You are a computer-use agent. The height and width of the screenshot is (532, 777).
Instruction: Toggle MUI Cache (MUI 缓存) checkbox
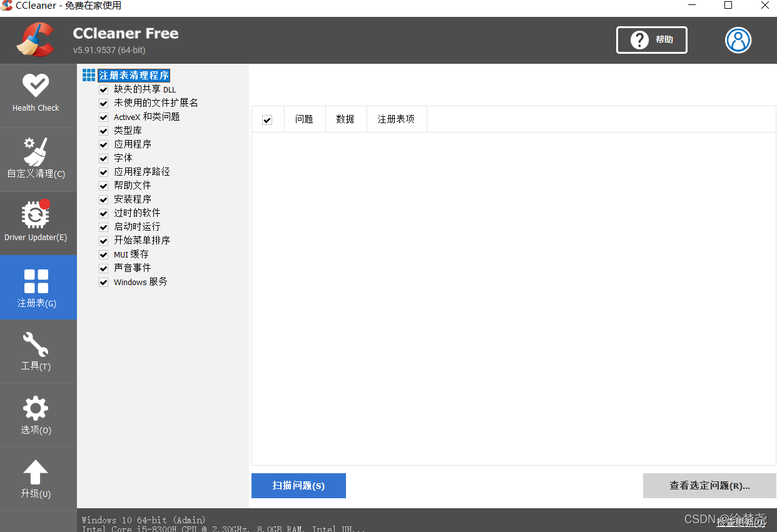coord(104,254)
